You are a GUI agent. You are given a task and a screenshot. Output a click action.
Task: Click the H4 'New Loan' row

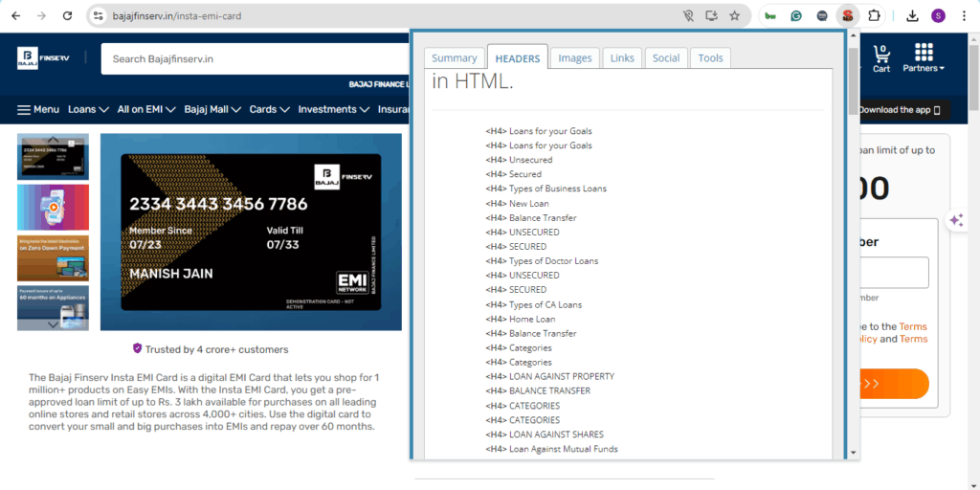point(518,204)
